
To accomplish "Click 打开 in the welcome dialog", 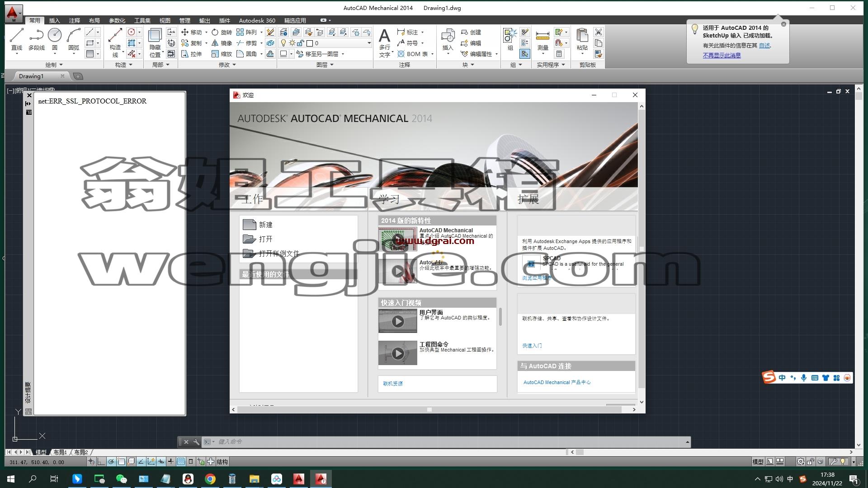I will pyautogui.click(x=258, y=239).
